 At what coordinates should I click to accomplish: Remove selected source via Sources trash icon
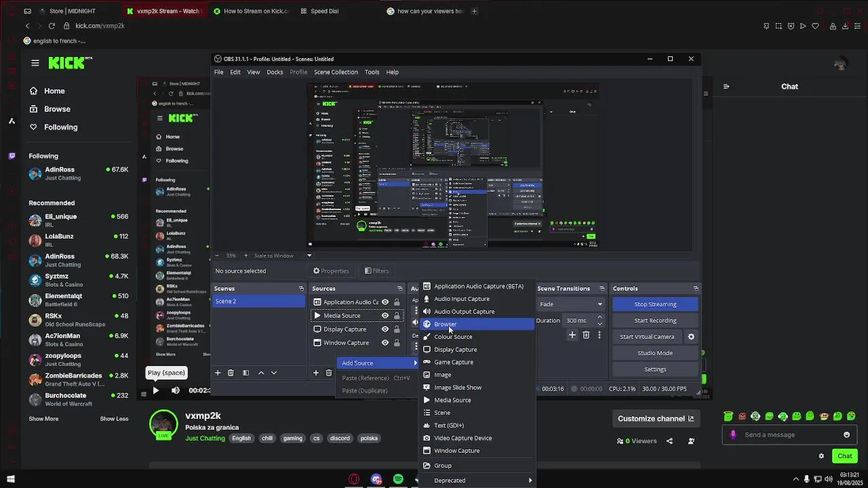[329, 373]
